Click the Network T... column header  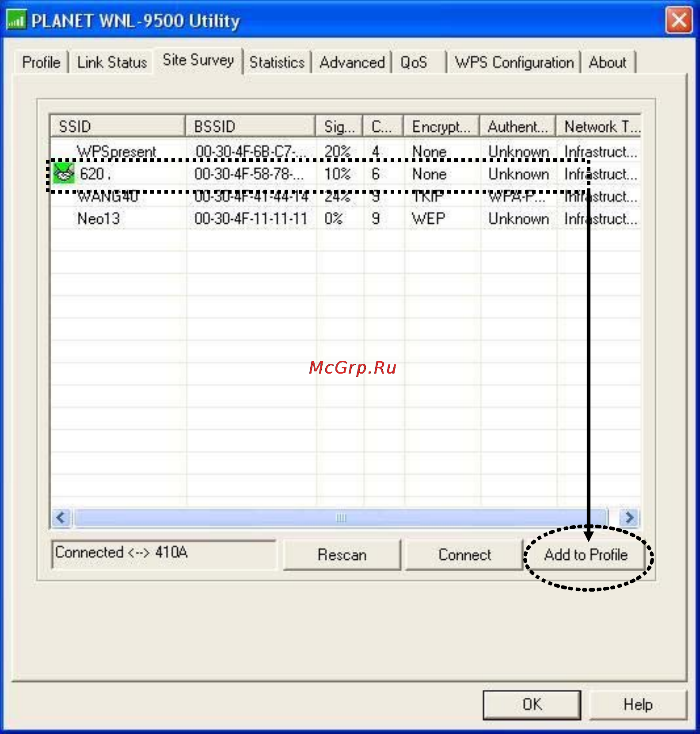[598, 126]
